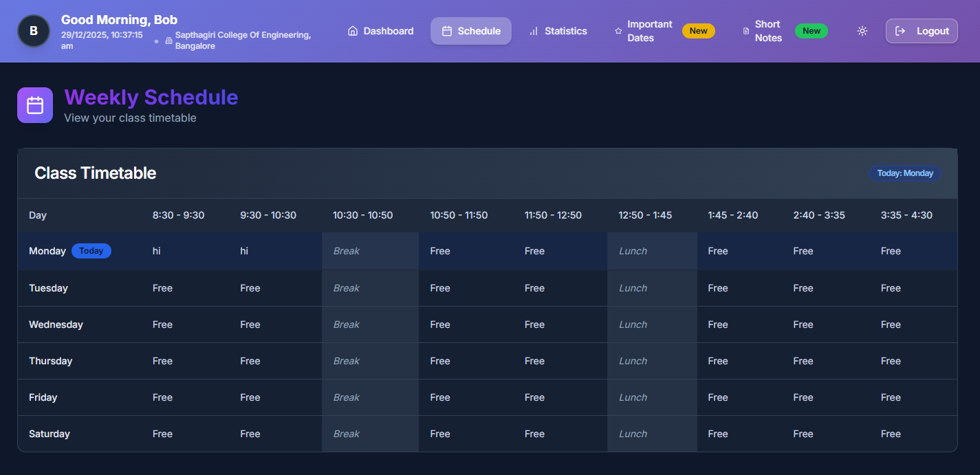Image resolution: width=980 pixels, height=475 pixels.
Task: Switch to the Dashboard tab
Action: coord(380,30)
